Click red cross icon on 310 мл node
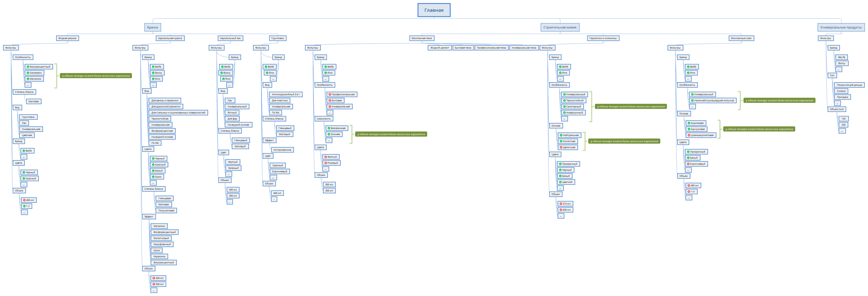The image size is (868, 296). (x=561, y=204)
